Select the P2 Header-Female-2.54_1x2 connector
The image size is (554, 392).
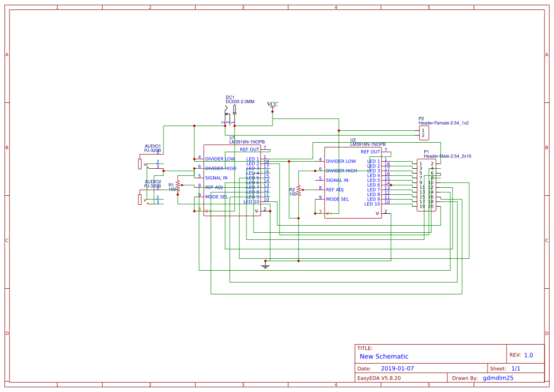tap(423, 133)
